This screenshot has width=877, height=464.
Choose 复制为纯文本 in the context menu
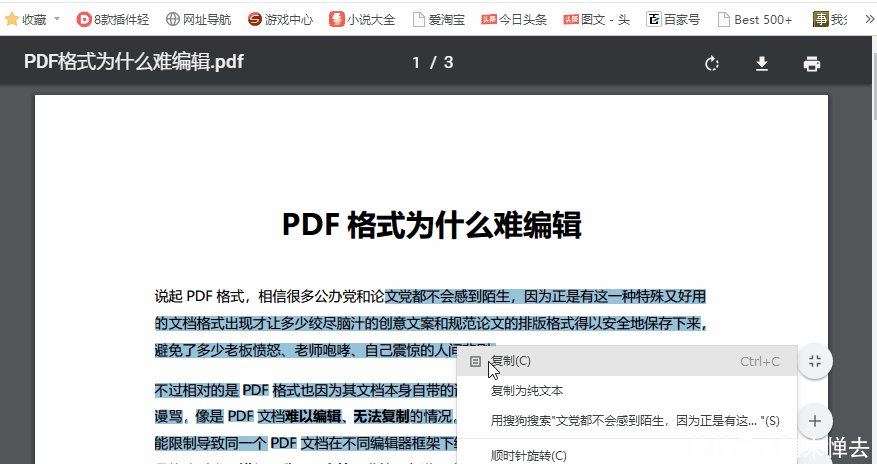[x=627, y=391]
